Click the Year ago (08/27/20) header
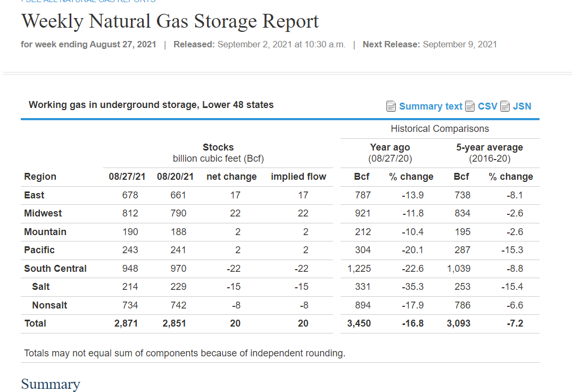The image size is (572, 392). point(390,153)
